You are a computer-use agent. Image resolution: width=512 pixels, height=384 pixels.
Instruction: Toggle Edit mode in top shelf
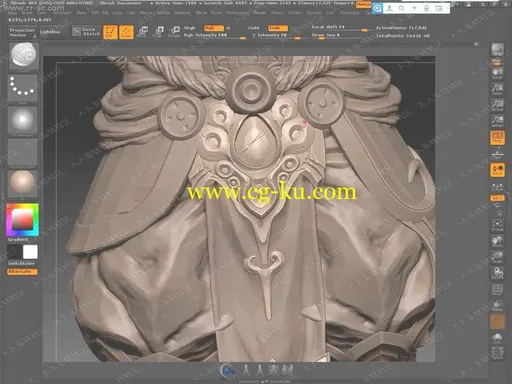[110, 32]
